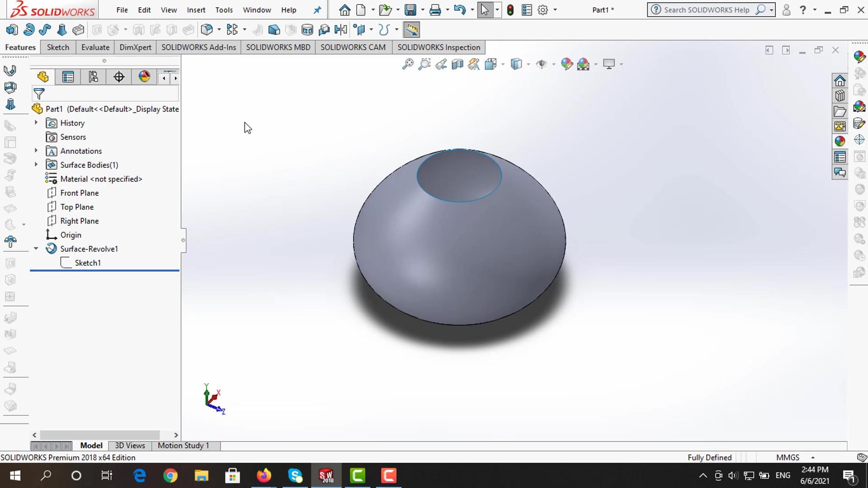Toggle the Instant3D ruler button
This screenshot has height=488, width=868.
tap(411, 30)
